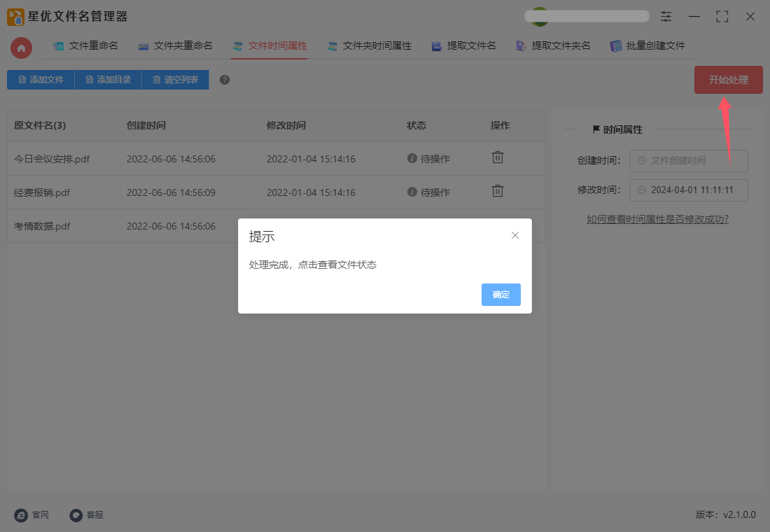The image size is (770, 532).
Task: Select file name 今日会议安排.pdf
Action: 52,159
